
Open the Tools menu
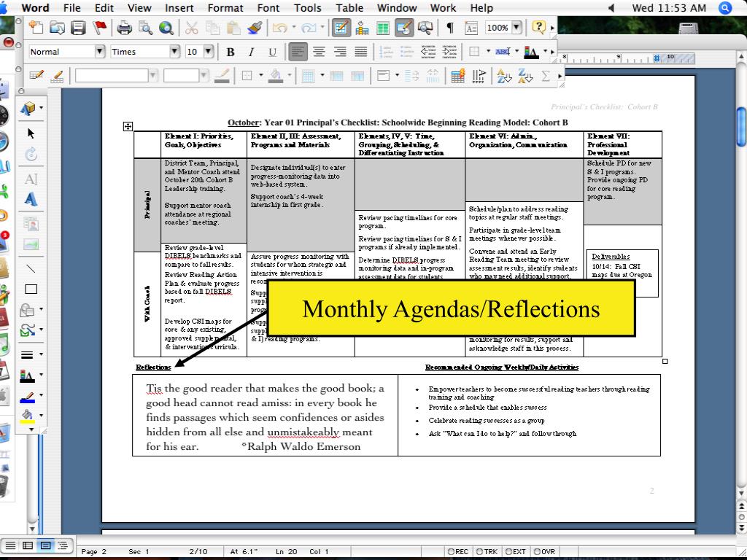click(307, 8)
